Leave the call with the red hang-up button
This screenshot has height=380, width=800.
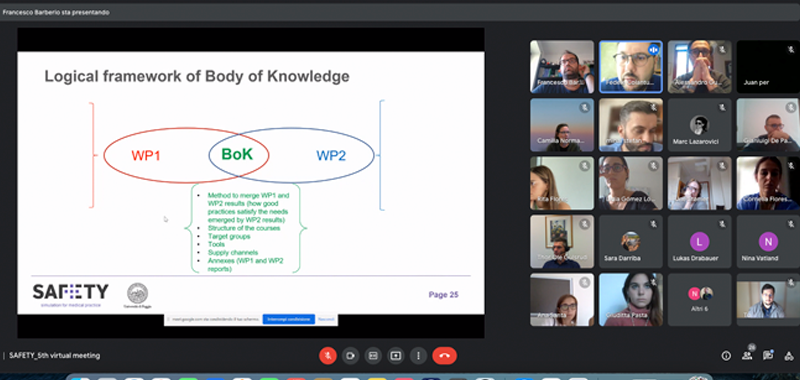[444, 356]
